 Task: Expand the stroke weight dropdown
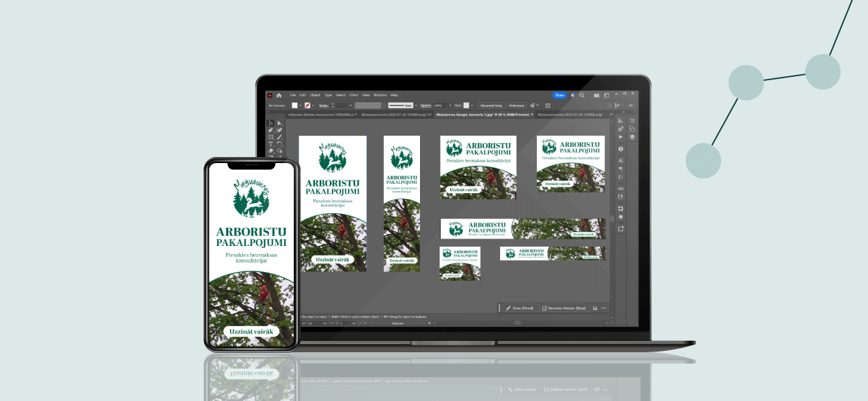point(350,106)
